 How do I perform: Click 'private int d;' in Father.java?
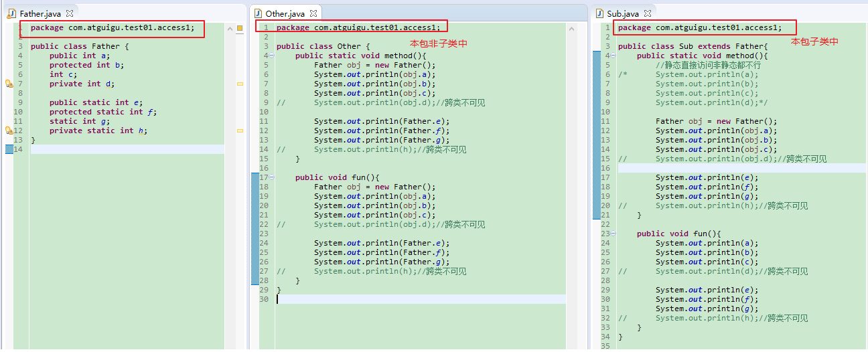(82, 84)
